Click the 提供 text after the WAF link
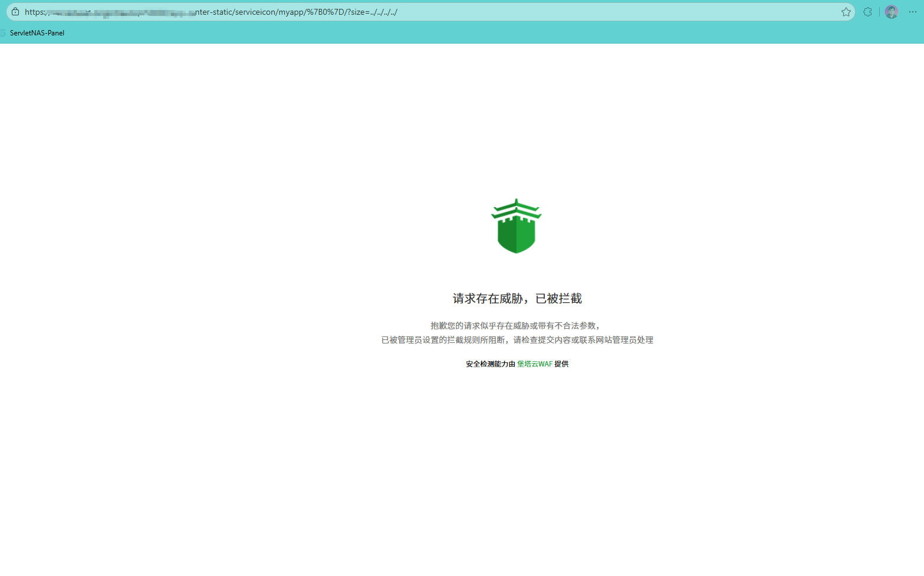The image size is (924, 576). click(561, 364)
